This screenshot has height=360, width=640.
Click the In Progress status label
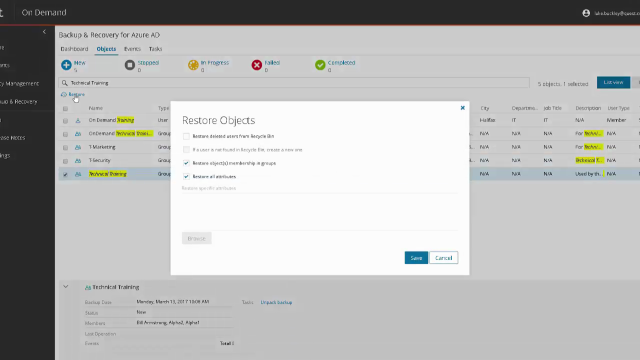pos(215,62)
